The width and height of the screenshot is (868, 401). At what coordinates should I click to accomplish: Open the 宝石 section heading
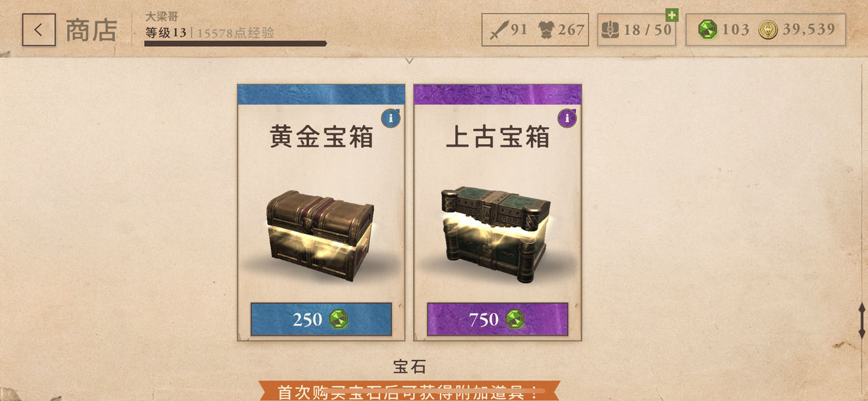tap(410, 366)
